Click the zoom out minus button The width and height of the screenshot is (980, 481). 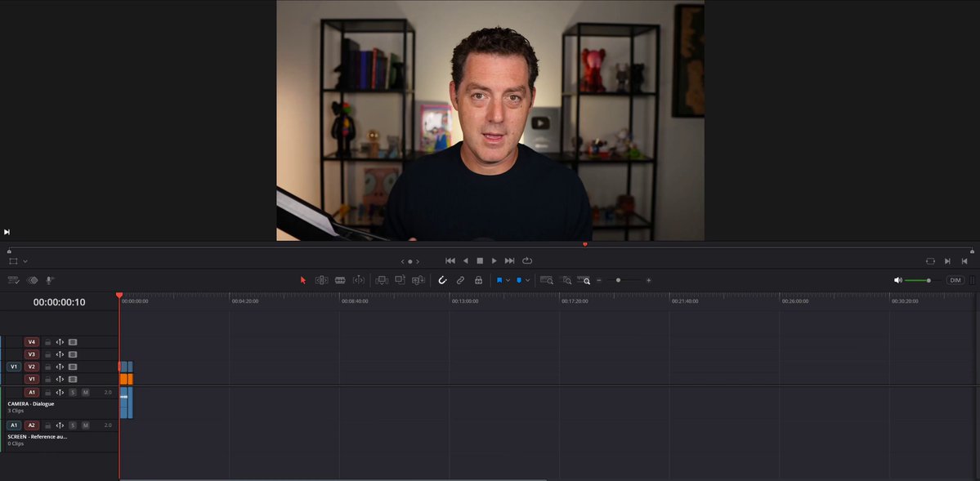click(x=599, y=280)
